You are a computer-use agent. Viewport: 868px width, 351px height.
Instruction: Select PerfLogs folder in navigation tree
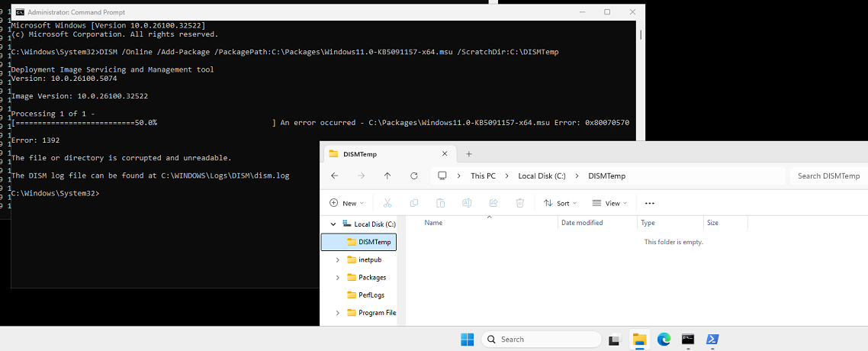[371, 295]
